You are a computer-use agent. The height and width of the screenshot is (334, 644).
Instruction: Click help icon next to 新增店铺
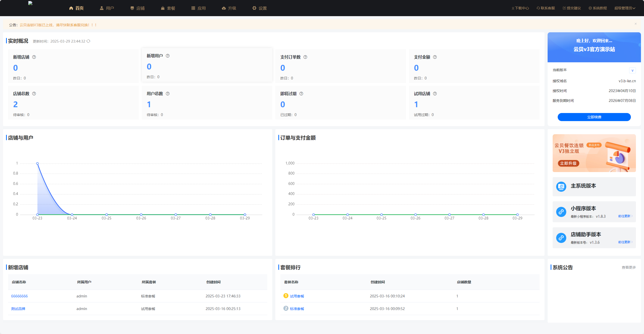(34, 57)
